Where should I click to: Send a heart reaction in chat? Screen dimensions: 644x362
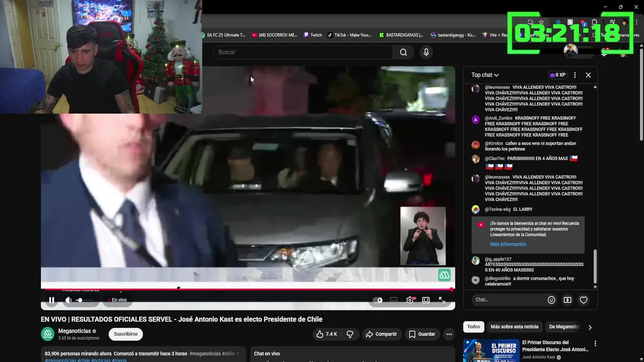pyautogui.click(x=584, y=300)
